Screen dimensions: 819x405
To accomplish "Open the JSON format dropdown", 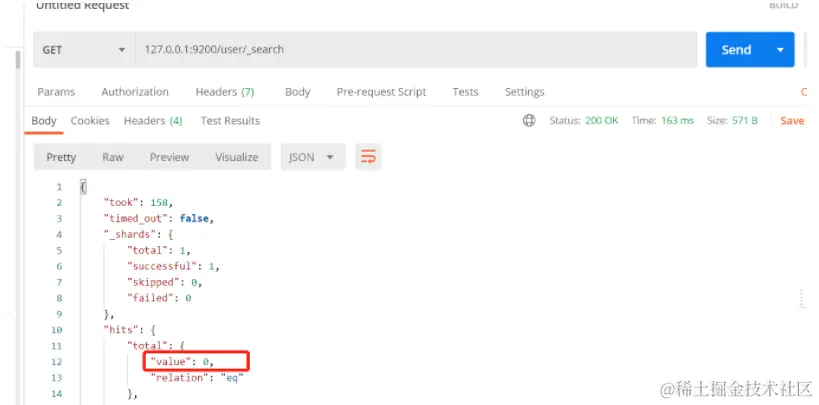I will pyautogui.click(x=313, y=157).
